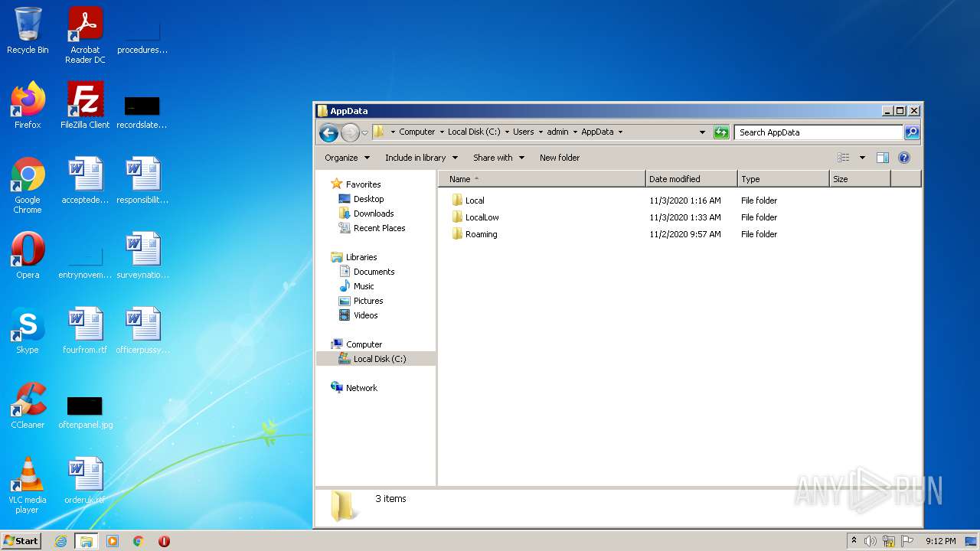Launch CCleaner desktop shortcut
This screenshot has height=551, width=980.
(x=28, y=406)
